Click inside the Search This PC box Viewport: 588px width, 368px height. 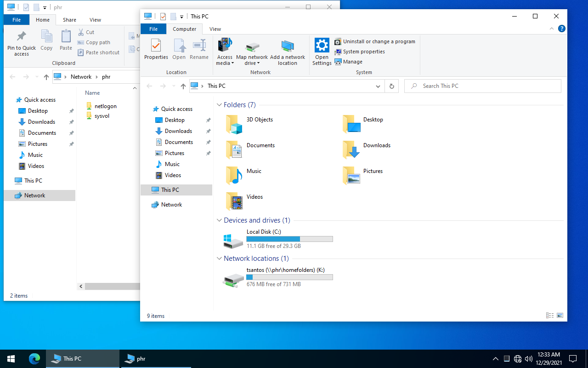click(482, 86)
